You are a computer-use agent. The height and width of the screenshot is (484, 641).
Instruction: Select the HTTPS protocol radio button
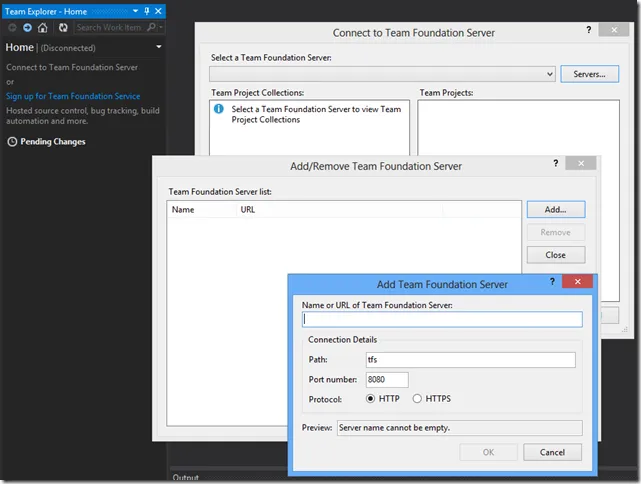(x=417, y=399)
